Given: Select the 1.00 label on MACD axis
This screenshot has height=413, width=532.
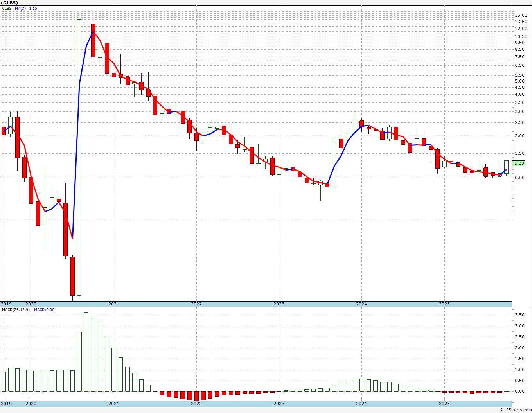Looking at the screenshot, I should 519,370.
